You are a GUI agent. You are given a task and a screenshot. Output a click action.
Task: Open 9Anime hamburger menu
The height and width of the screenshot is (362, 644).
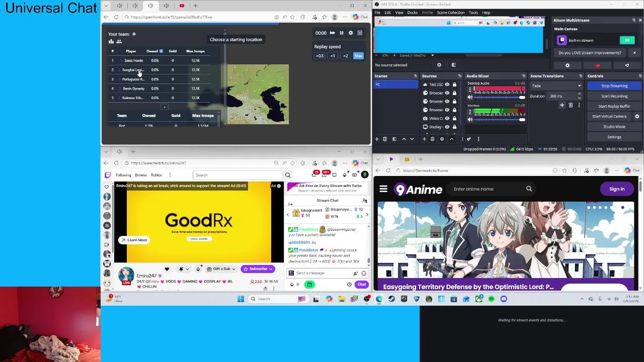click(x=383, y=189)
